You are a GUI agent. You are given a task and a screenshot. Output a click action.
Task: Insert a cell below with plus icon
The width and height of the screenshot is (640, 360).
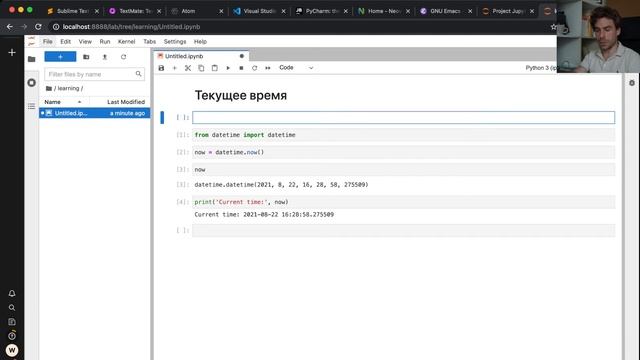tap(175, 68)
